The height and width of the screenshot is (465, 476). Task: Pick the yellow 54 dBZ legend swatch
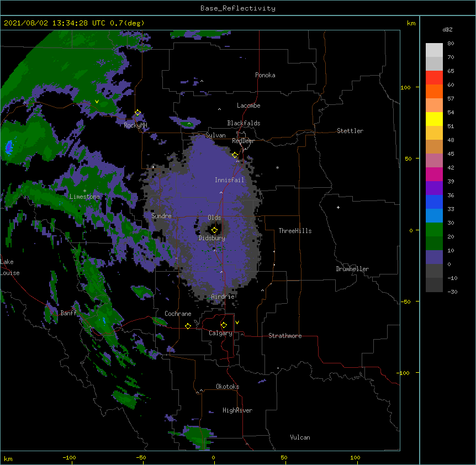point(434,119)
